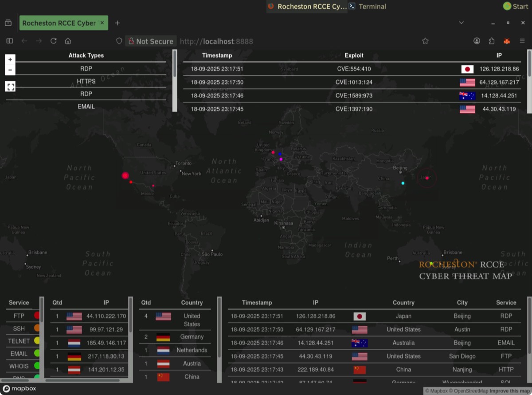This screenshot has width=532, height=395.
Task: Zoom in on the threat map
Action: click(x=10, y=59)
